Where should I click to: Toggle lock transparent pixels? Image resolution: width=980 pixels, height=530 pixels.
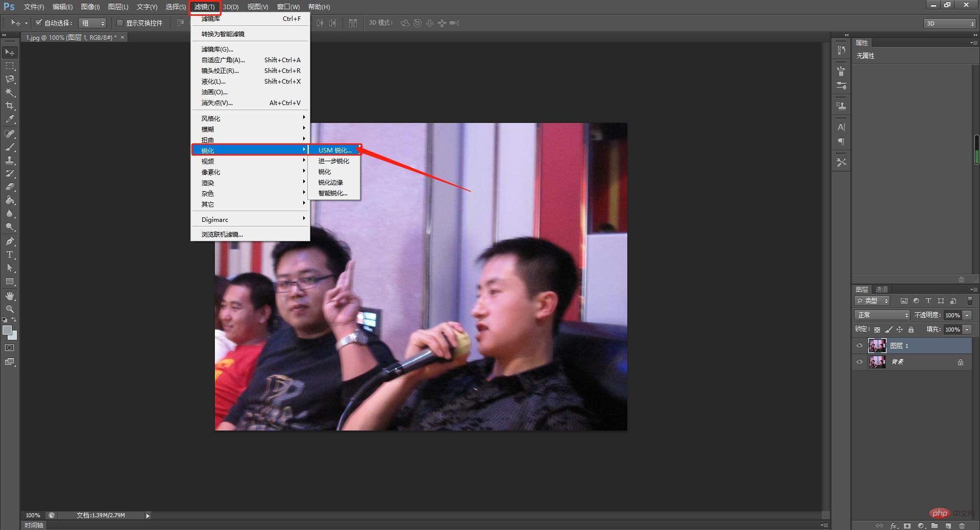click(x=877, y=330)
